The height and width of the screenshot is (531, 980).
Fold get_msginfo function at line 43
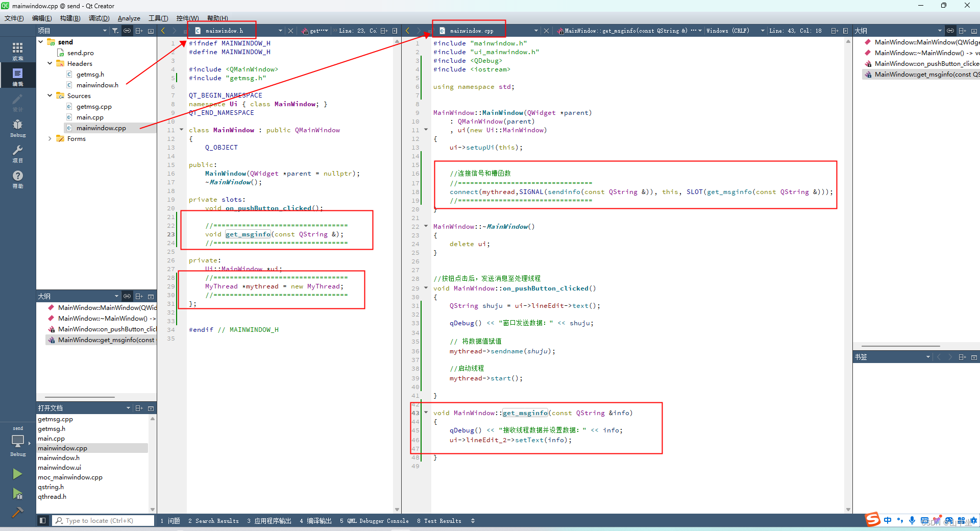pyautogui.click(x=426, y=413)
